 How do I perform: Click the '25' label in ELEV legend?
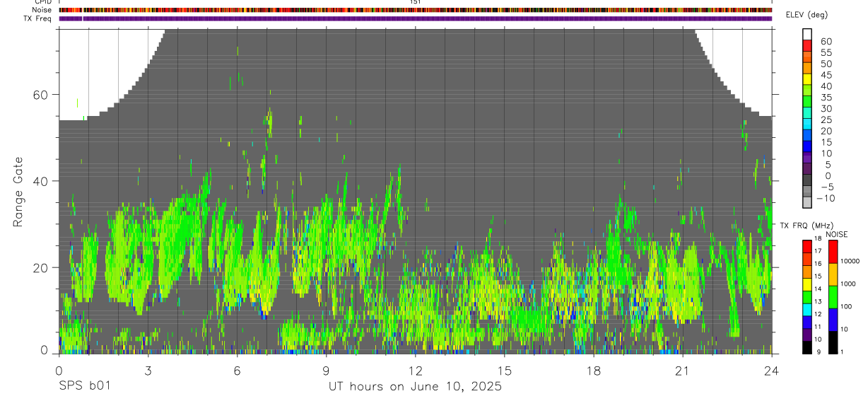coord(826,120)
